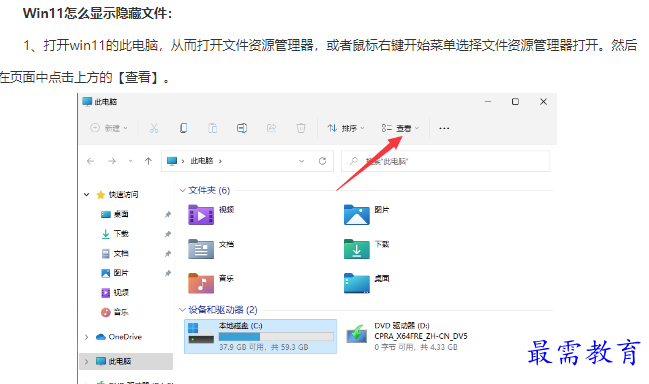Click the C: drive usage bar

[276, 336]
